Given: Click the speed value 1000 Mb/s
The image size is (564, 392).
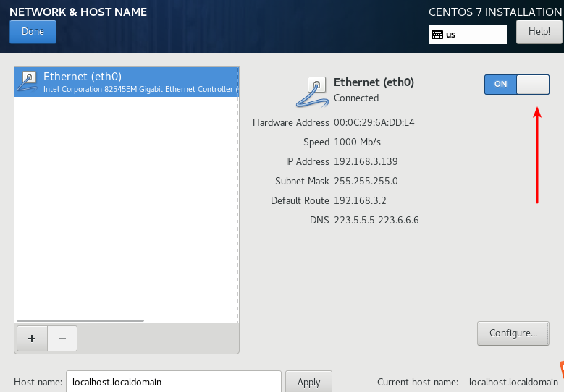Looking at the screenshot, I should (357, 142).
